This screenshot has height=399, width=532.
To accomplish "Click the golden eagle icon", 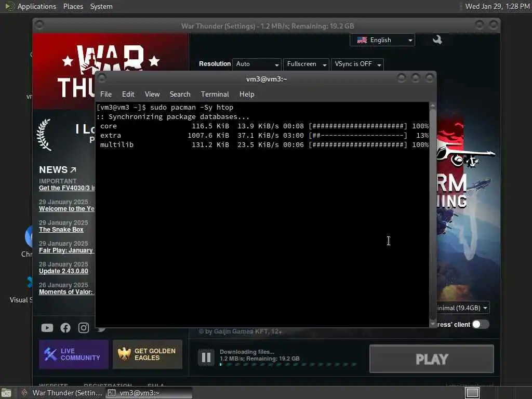I will [124, 354].
